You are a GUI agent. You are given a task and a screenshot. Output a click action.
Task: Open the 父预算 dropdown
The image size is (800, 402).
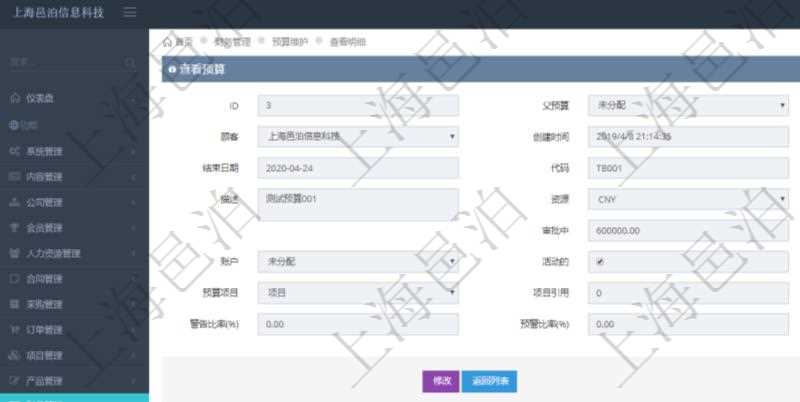coord(687,105)
